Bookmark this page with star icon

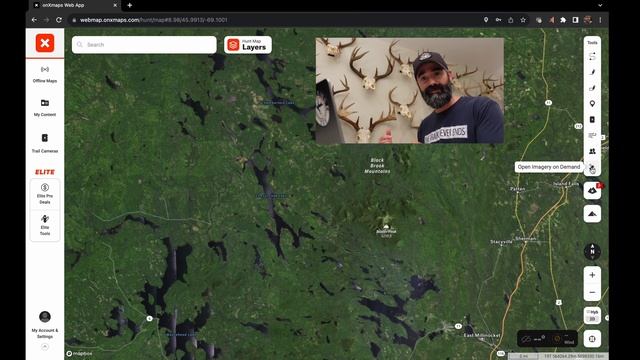[523, 20]
